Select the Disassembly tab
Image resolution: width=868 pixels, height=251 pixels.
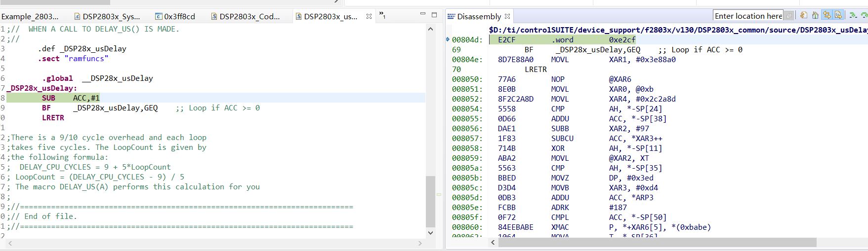[479, 16]
